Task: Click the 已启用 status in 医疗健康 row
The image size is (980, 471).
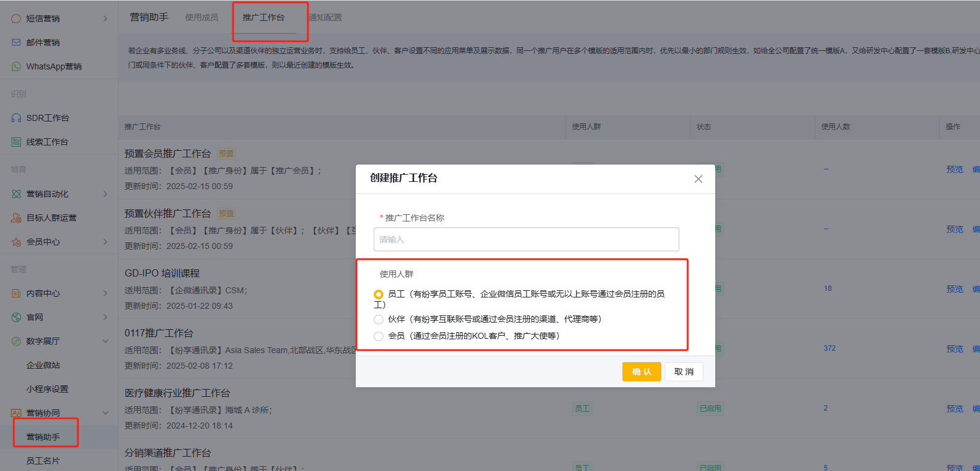Action: 710,409
